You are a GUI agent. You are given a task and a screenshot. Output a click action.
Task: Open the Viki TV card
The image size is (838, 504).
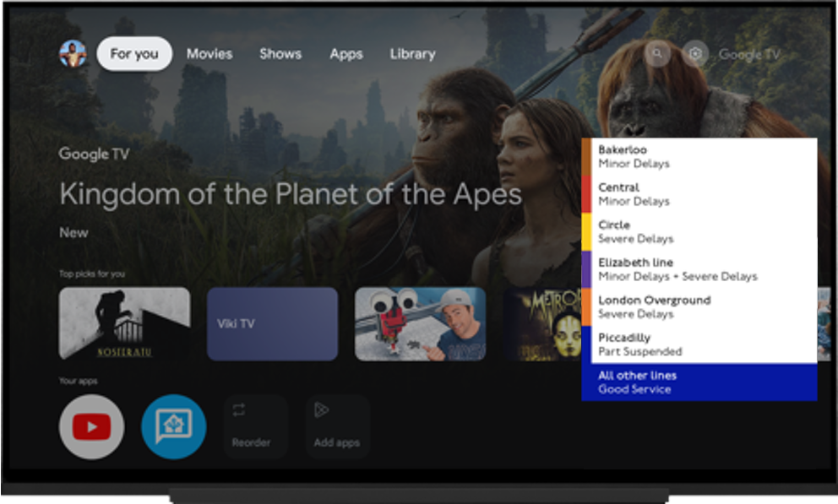pos(273,323)
